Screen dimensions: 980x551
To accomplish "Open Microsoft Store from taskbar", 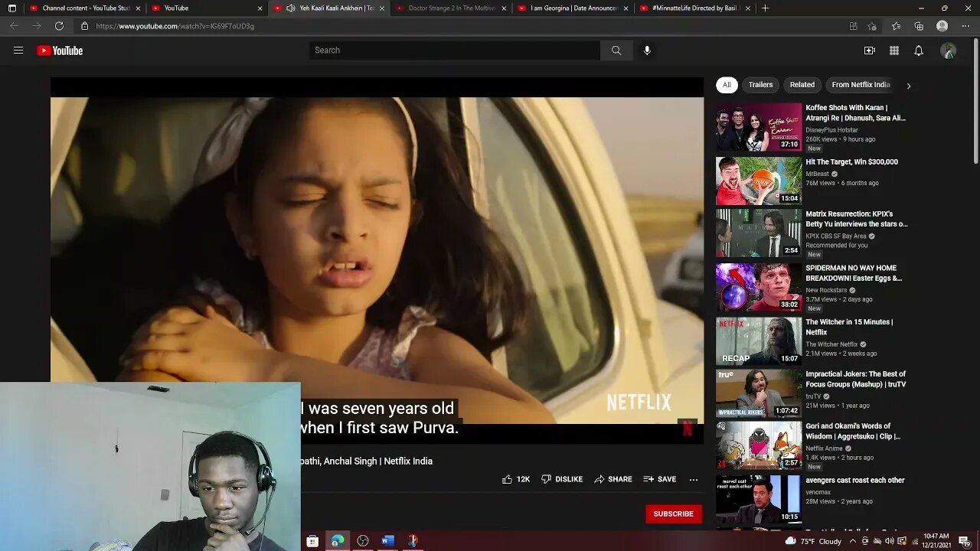I will (312, 541).
